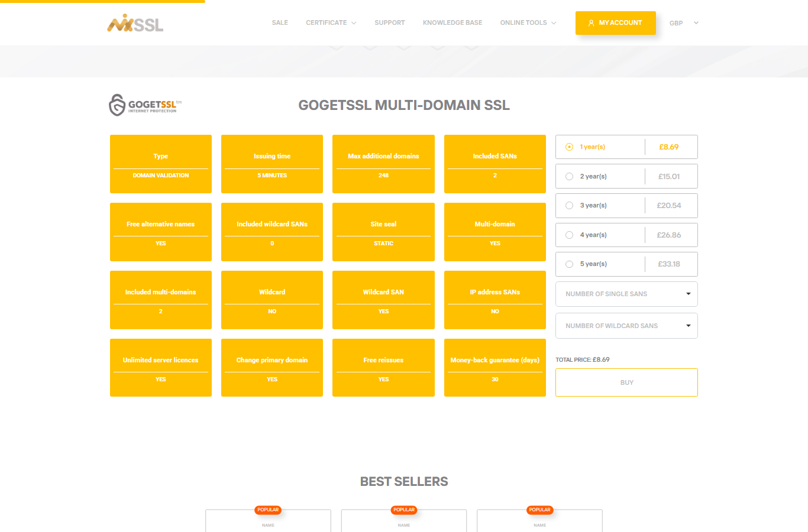Click the Unlimited server licences tile
Screen dimensions: 808x532
tap(161, 368)
